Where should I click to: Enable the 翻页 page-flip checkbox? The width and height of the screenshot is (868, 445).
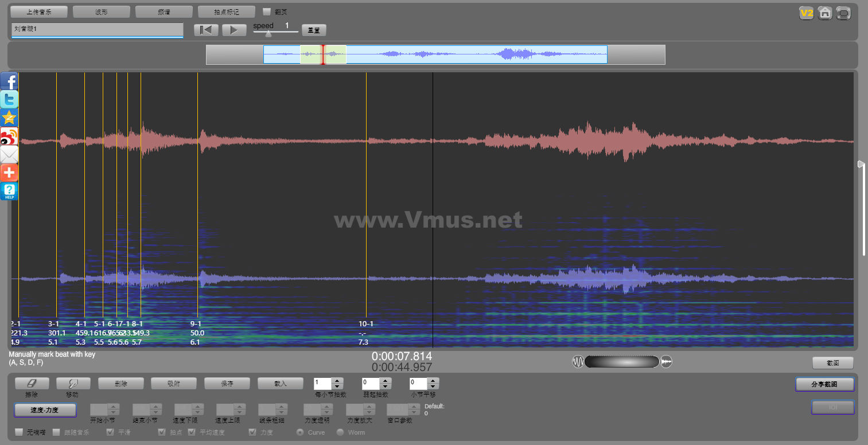coord(267,11)
